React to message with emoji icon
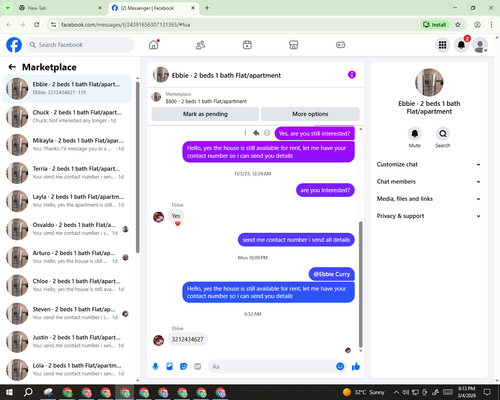The height and width of the screenshot is (400, 500). (267, 133)
